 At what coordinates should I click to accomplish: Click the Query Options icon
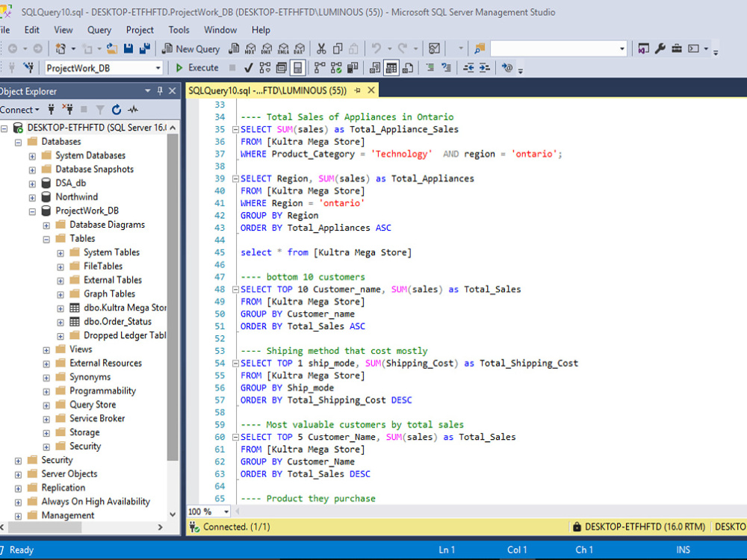[x=282, y=68]
